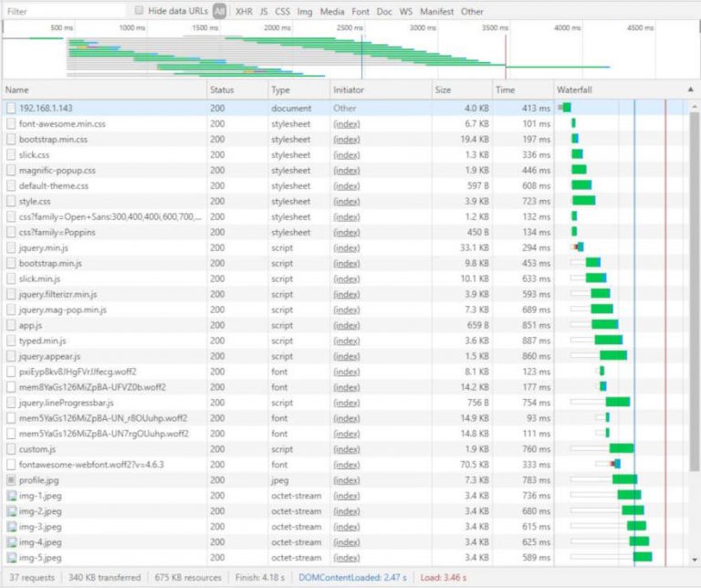Sort requests by the Time column header

click(x=505, y=89)
